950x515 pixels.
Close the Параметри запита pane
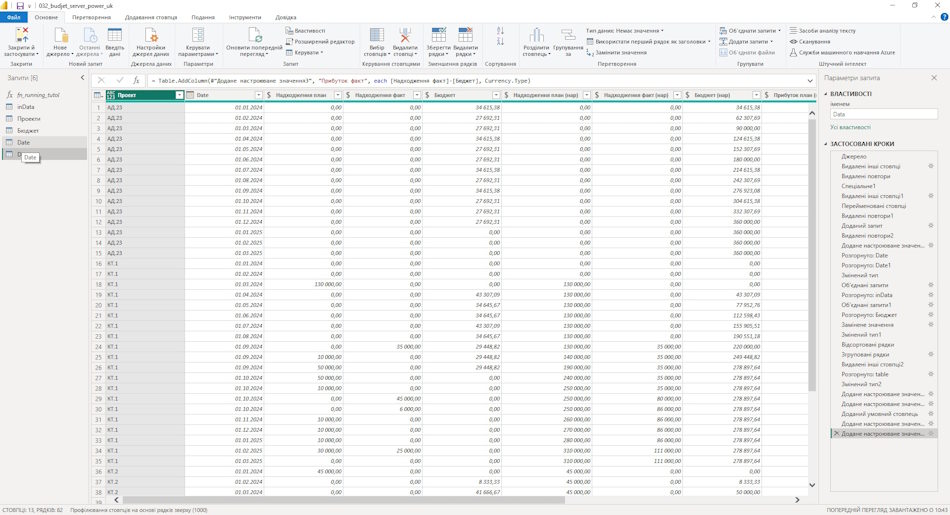[x=934, y=78]
